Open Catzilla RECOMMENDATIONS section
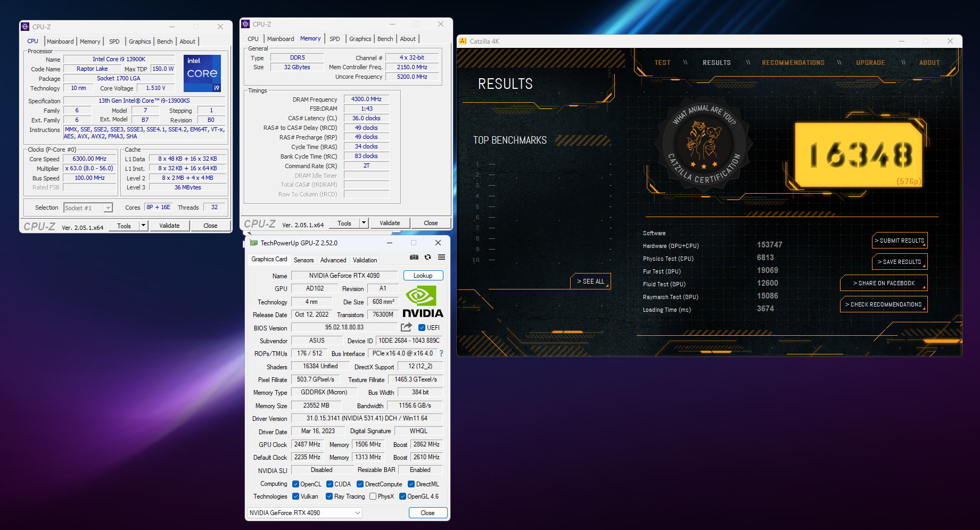This screenshot has width=980, height=530. [x=793, y=63]
